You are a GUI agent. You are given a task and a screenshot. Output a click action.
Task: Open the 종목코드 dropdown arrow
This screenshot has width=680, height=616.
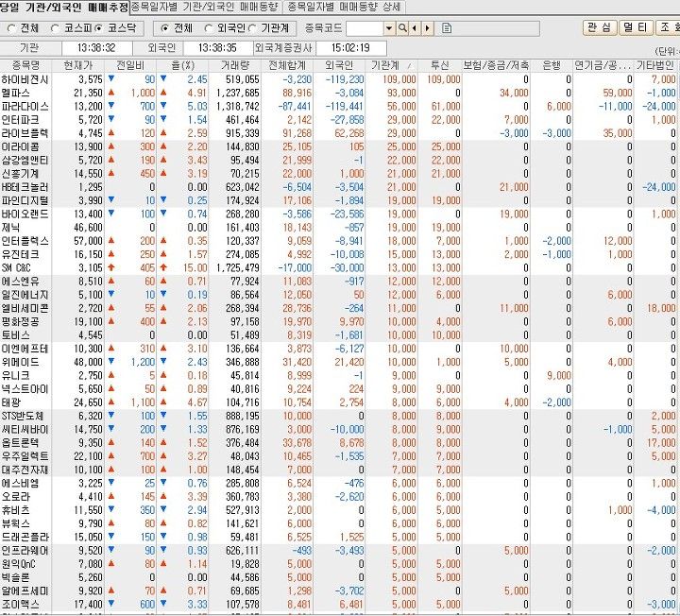[389, 28]
